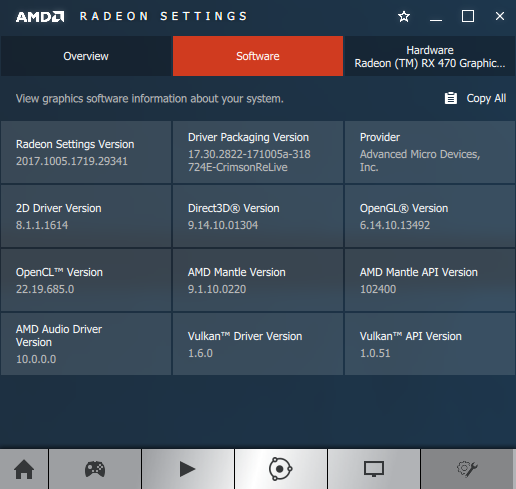This screenshot has width=516, height=489.
Task: Switch to the Overview tab
Action: point(86,56)
